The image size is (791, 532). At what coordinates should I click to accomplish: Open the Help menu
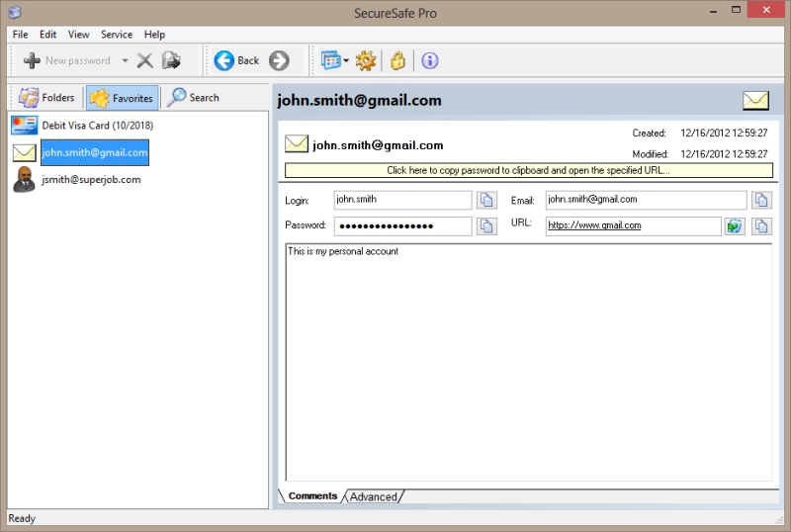tap(154, 35)
